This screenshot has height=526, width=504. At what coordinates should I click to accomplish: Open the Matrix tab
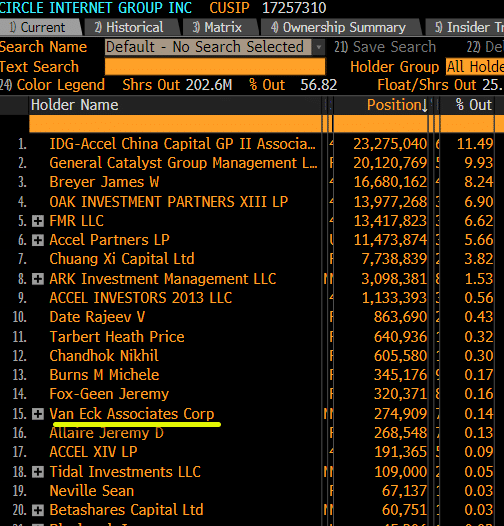217,28
